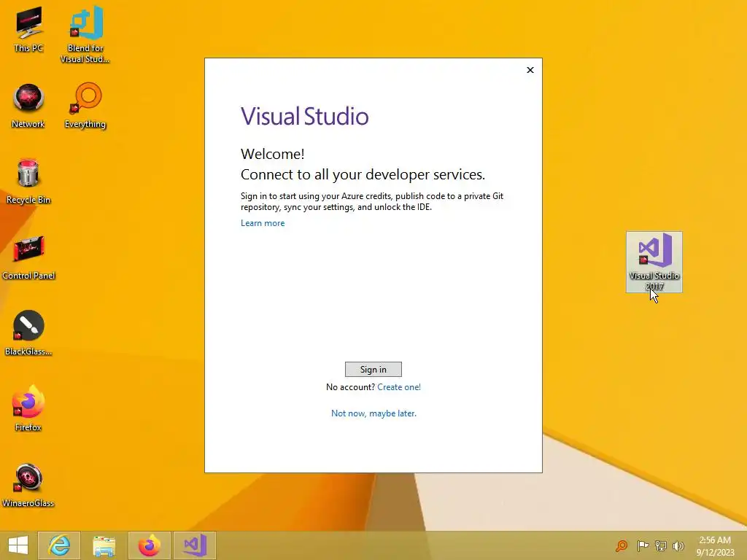Click the Visual Studio heading text
747x560 pixels.
(x=304, y=116)
